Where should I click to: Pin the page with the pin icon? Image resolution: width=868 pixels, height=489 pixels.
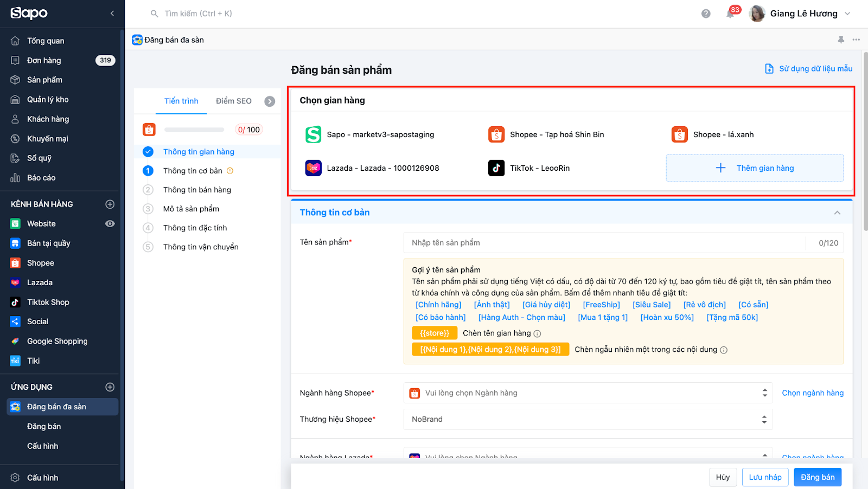841,40
